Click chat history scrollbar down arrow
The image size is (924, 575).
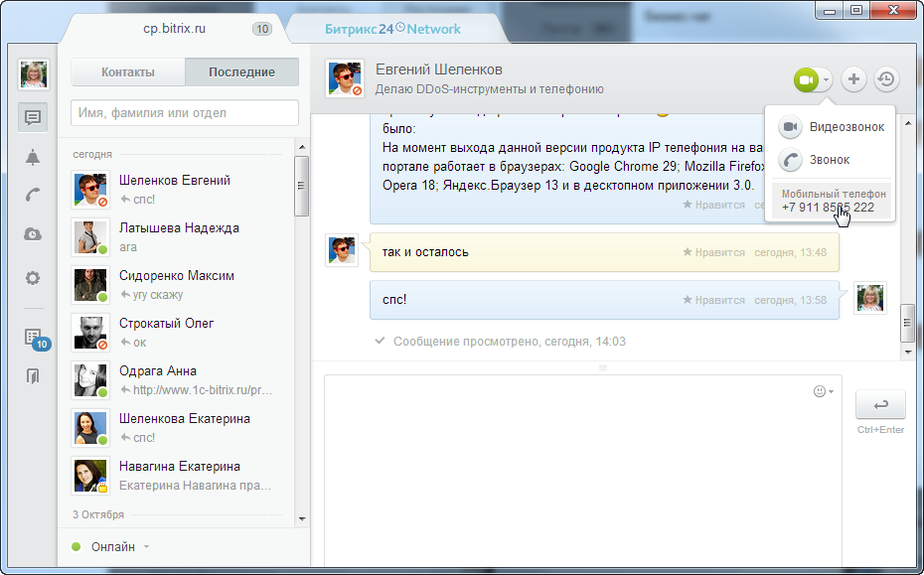click(x=907, y=352)
